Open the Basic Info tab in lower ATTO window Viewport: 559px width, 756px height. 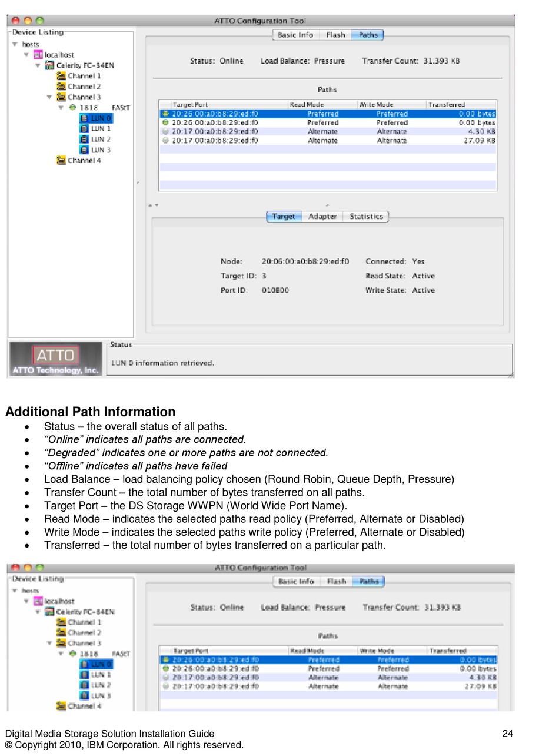(x=296, y=581)
